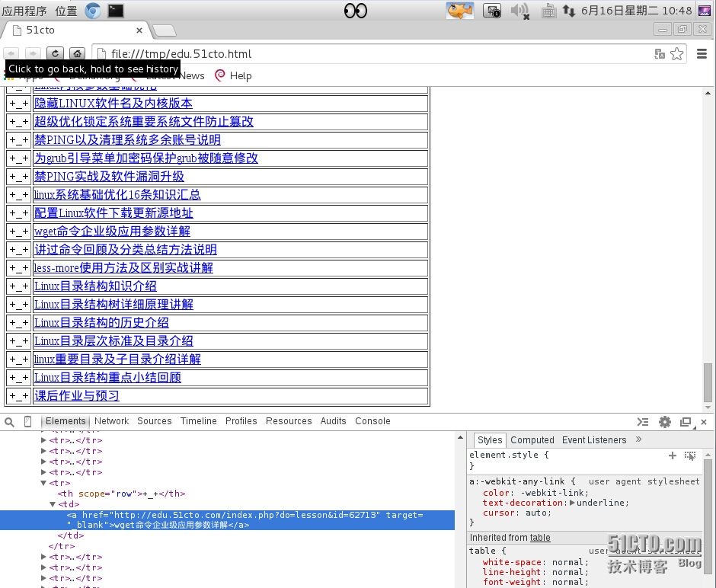Click the xeyes applet in top panel
This screenshot has height=588, width=716.
point(355,11)
